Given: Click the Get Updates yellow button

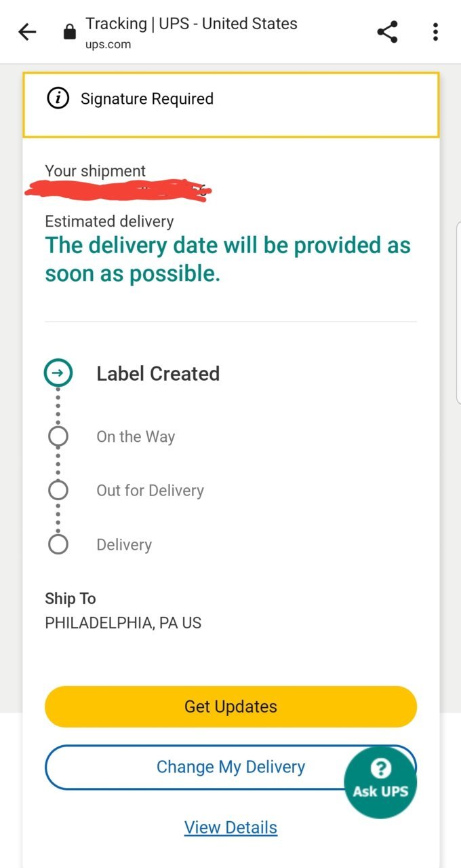Looking at the screenshot, I should coord(230,706).
